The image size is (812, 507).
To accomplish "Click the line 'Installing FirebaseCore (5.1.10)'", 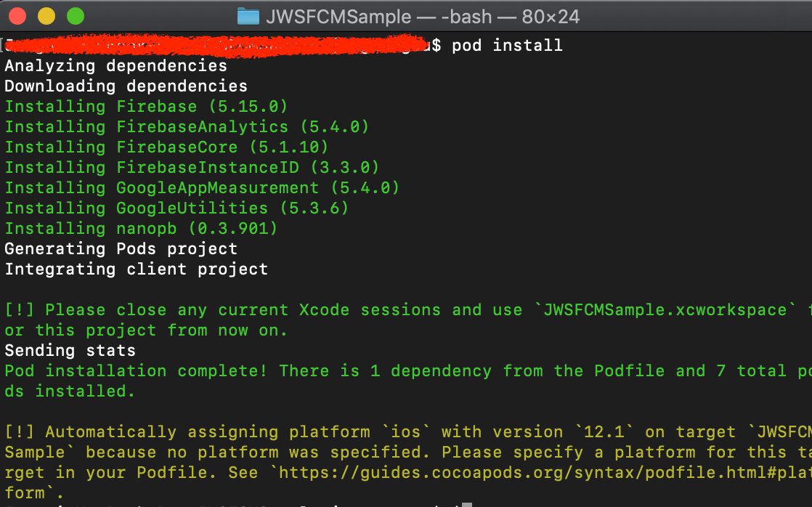I will click(x=167, y=147).
